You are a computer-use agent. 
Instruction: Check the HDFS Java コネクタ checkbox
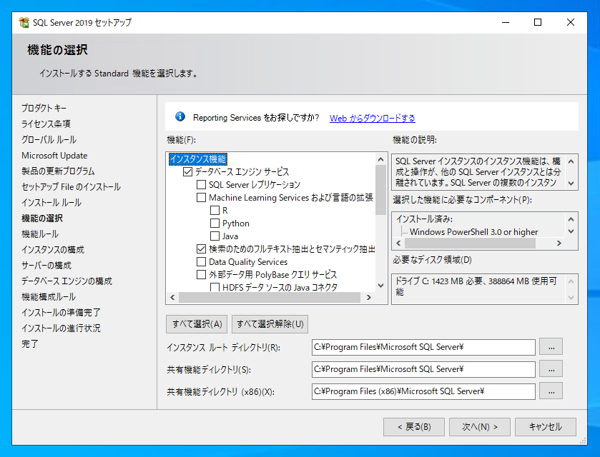pyautogui.click(x=215, y=287)
